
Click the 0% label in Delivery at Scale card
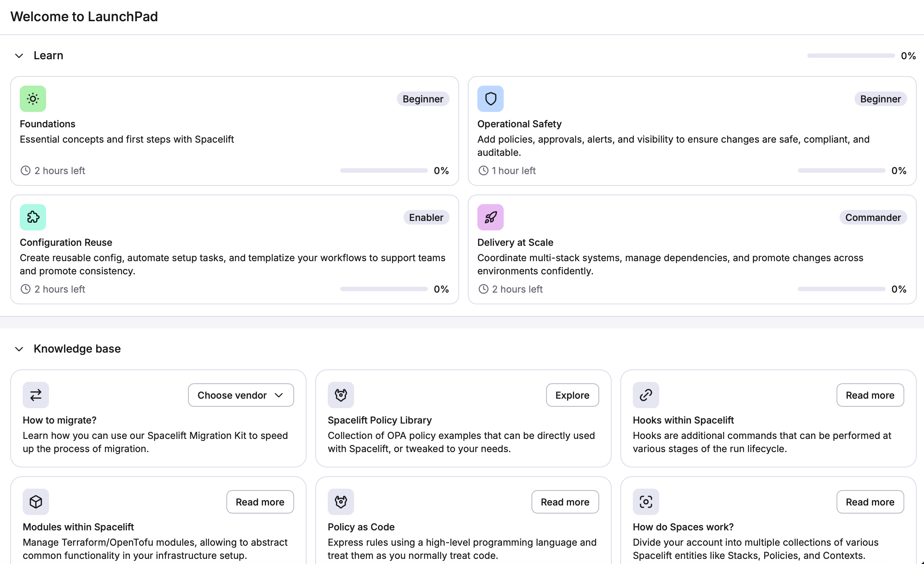tap(899, 289)
